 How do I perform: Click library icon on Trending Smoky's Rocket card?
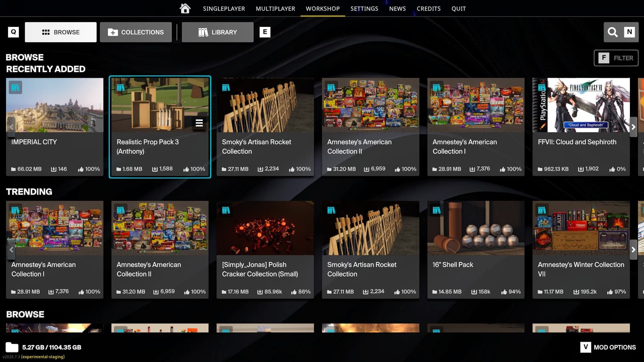point(331,210)
